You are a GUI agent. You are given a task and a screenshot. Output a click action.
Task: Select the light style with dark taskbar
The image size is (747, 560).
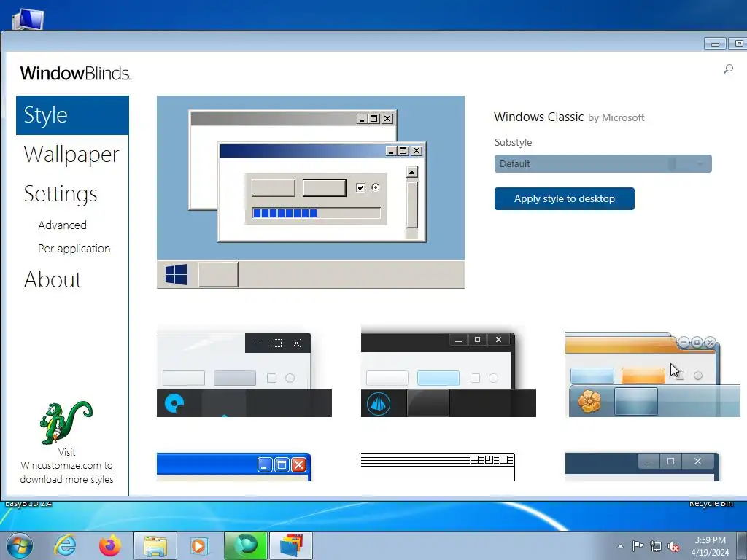244,374
